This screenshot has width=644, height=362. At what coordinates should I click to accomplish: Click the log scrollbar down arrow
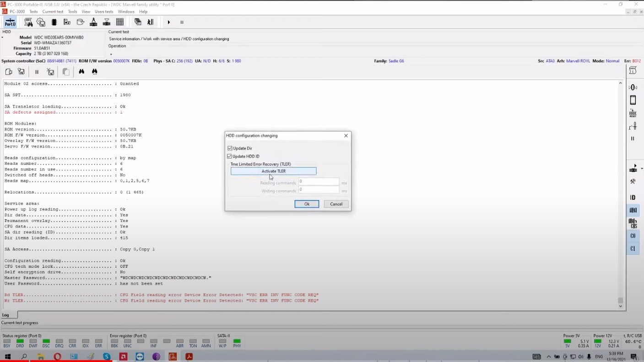click(x=621, y=307)
